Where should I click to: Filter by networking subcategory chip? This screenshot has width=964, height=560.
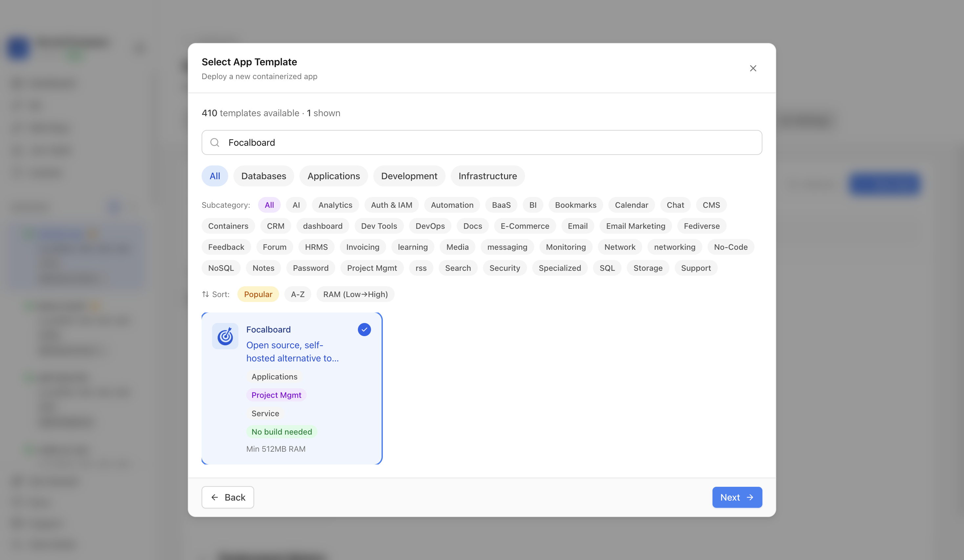coord(674,247)
